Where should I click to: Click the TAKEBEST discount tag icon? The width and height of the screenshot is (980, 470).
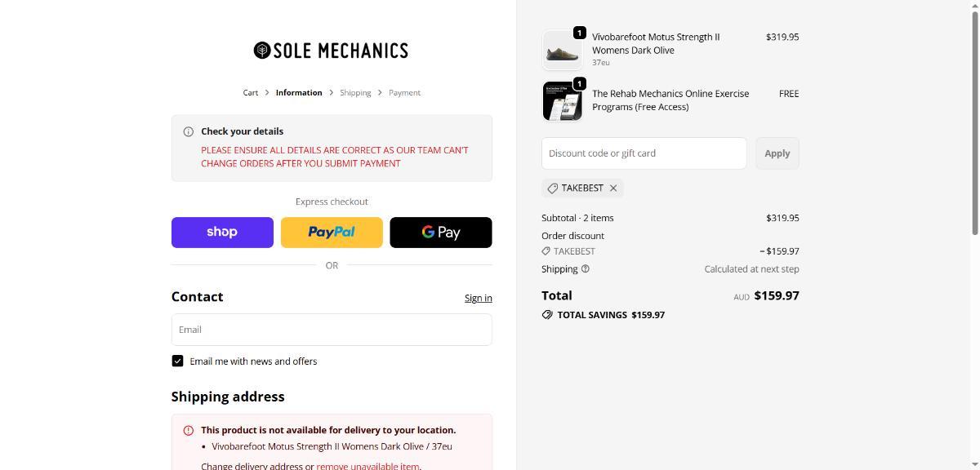click(x=553, y=188)
